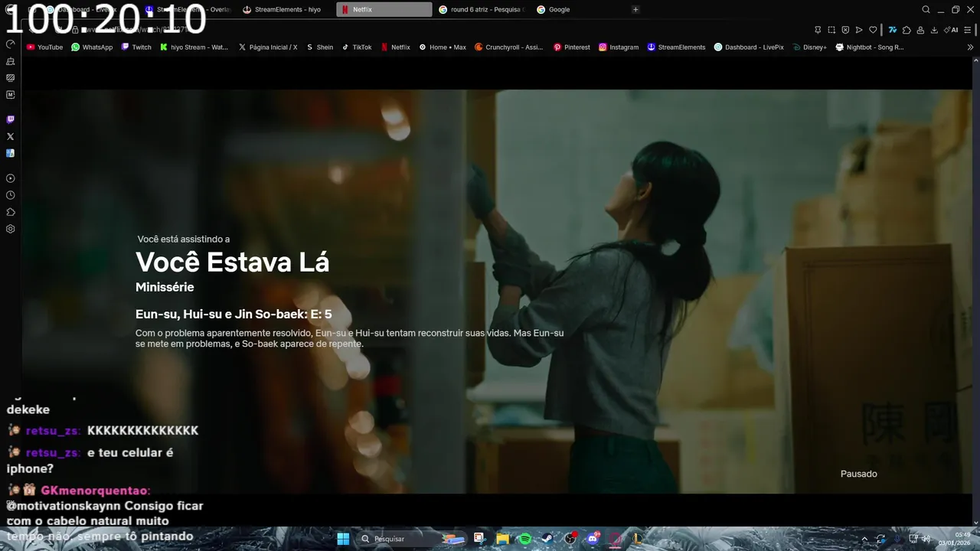Open League of Legends icon on taskbar
The image size is (980, 551).
click(637, 539)
